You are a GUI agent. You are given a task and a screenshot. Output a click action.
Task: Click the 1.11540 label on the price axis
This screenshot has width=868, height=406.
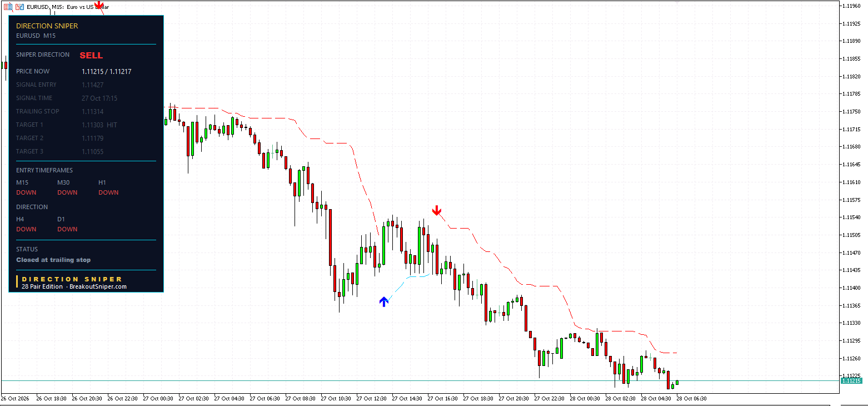(x=852, y=217)
